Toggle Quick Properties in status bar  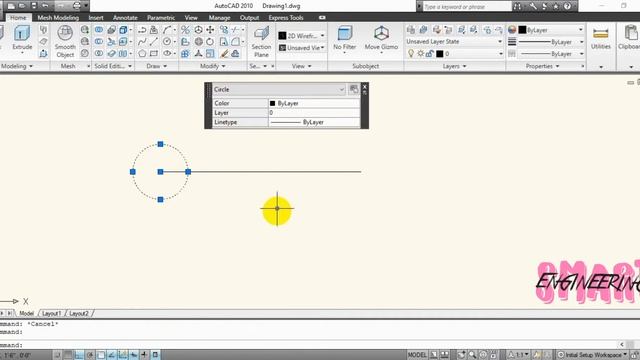pos(156,355)
